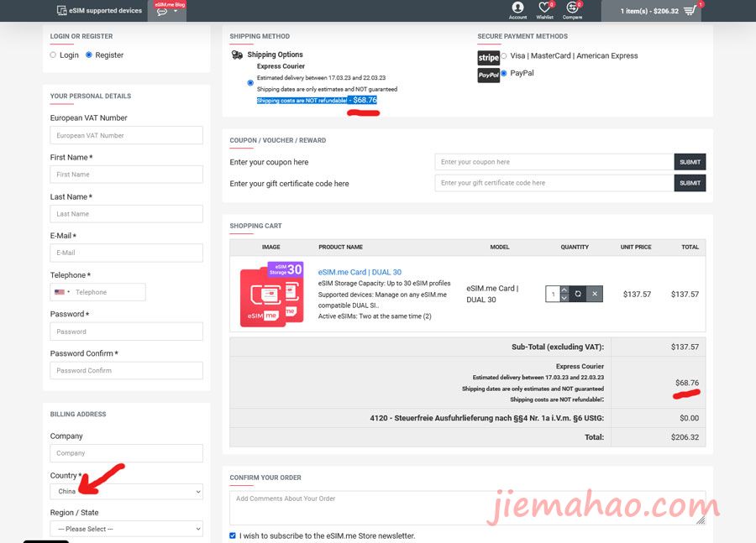Viewport: 756px width, 543px height.
Task: Click the PayPal logo
Action: tap(488, 76)
